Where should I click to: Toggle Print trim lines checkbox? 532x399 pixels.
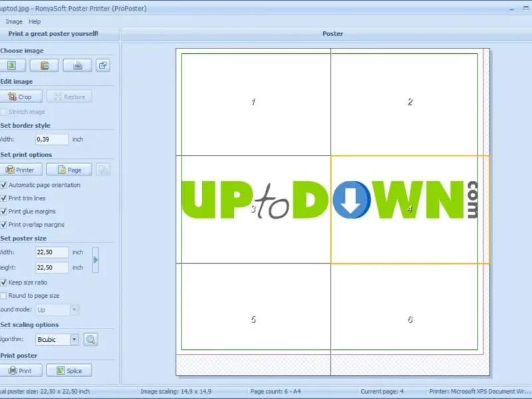pyautogui.click(x=3, y=198)
